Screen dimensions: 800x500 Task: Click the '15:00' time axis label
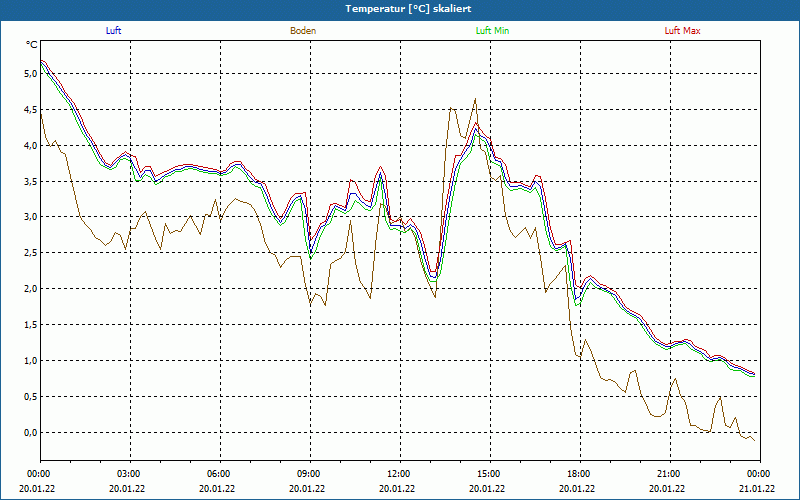[x=490, y=473]
